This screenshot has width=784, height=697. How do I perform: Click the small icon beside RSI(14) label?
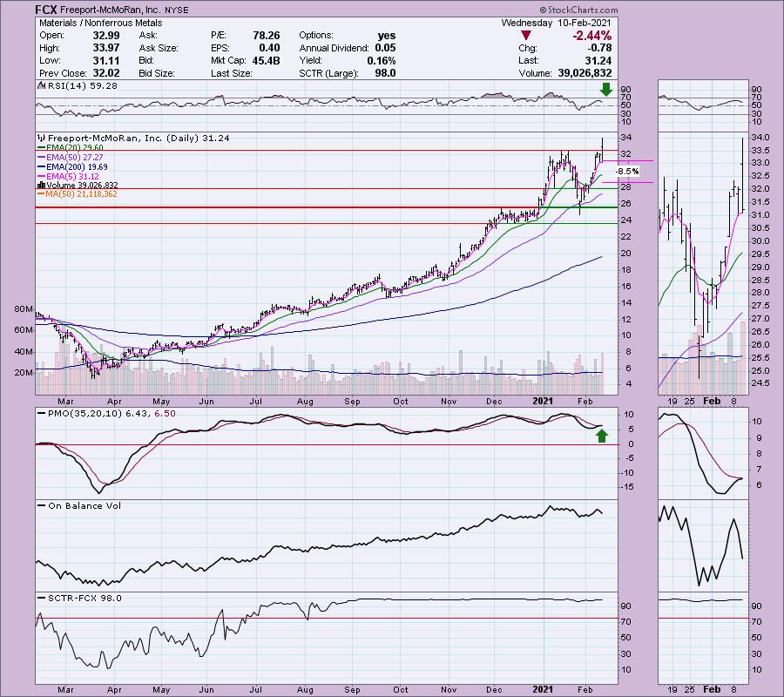click(x=41, y=85)
